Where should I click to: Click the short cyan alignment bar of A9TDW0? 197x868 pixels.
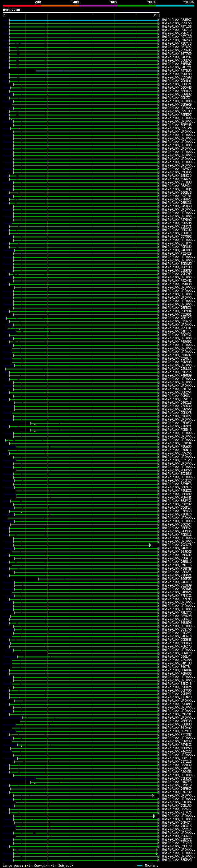[97, 71]
